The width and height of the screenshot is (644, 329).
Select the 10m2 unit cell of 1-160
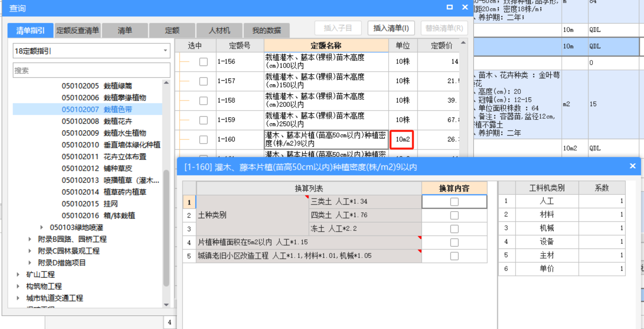click(x=403, y=140)
